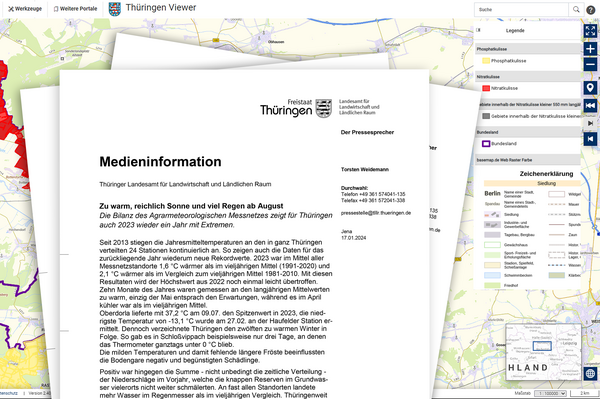Viewport: 600px width, 399px height.
Task: Click the Siedlung legend category bar
Action: pyautogui.click(x=532, y=184)
